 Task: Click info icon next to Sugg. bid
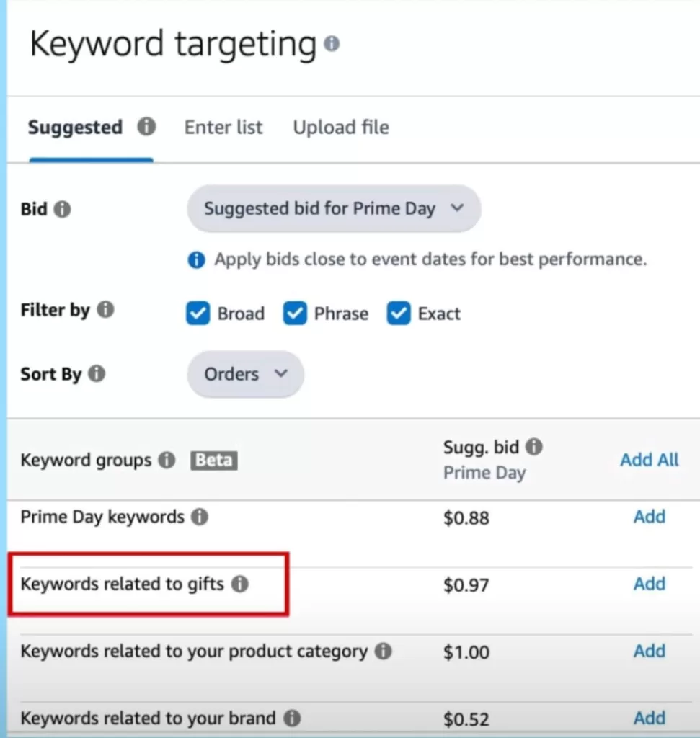533,447
